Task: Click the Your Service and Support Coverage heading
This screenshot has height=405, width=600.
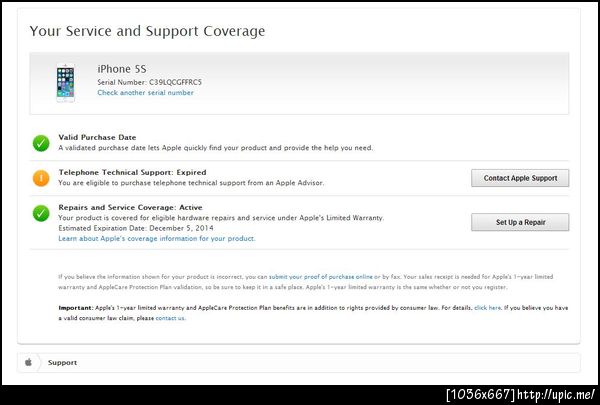Action: tap(147, 31)
